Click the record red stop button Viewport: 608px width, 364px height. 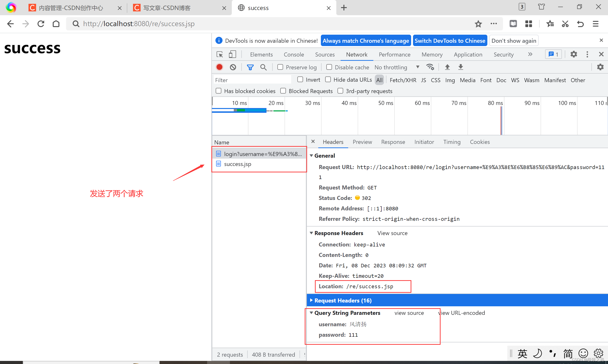click(x=220, y=67)
